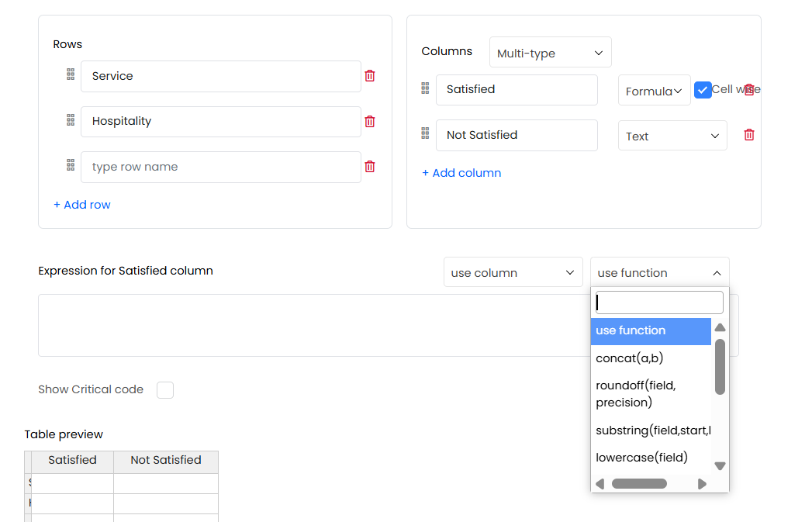Select concat(a,b) from function list
Image resolution: width=812 pixels, height=522 pixels.
pos(630,358)
